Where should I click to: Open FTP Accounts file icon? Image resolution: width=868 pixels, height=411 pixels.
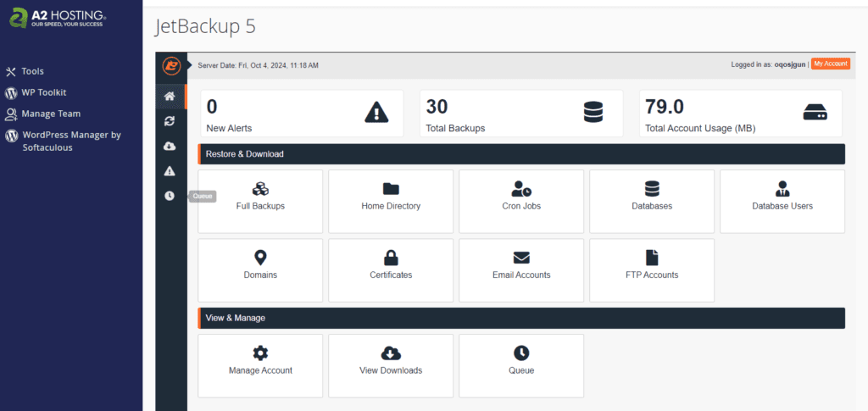652,258
